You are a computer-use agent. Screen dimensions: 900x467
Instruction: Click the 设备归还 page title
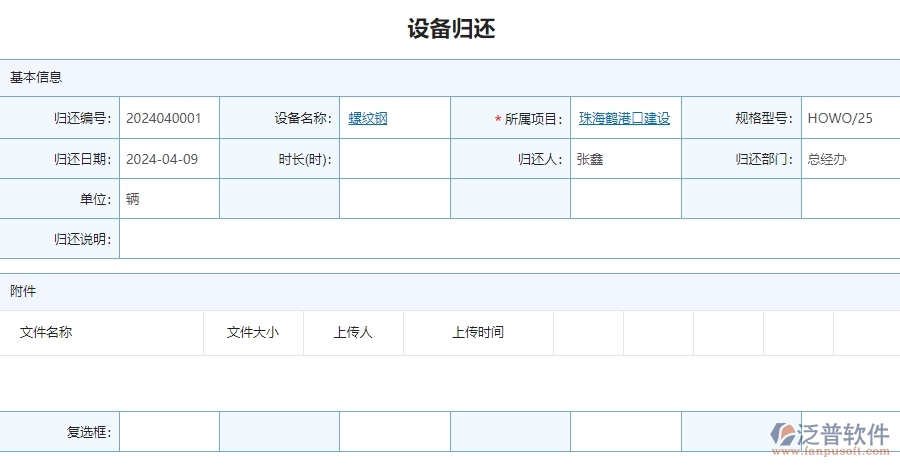tap(451, 29)
